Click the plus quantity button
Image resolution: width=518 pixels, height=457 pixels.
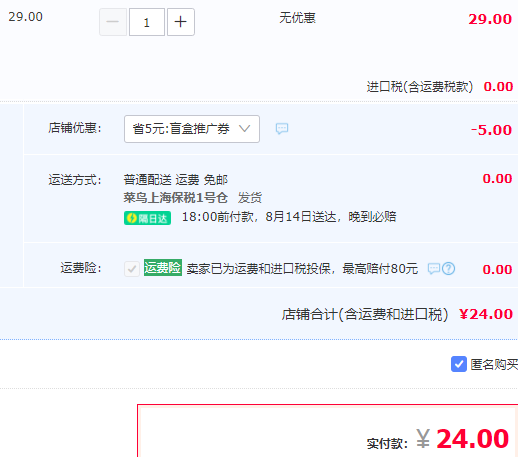pos(181,22)
